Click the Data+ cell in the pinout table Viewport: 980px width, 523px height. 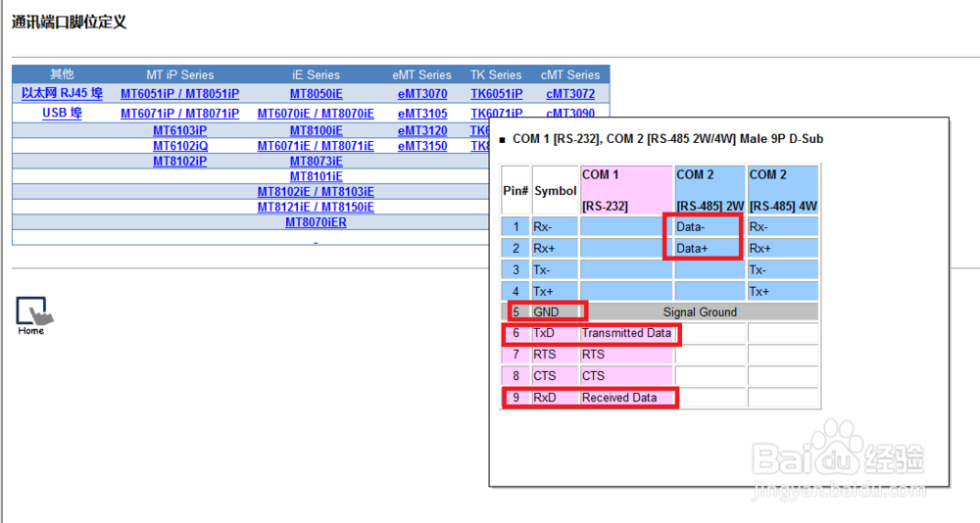[x=710, y=248]
